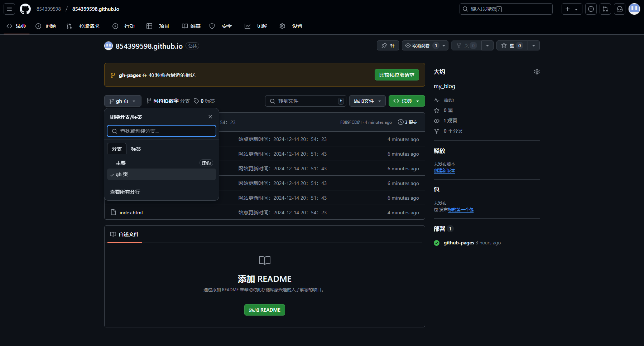The image size is (644, 346).
Task: Open the hamburger navigation menu
Action: tap(9, 9)
